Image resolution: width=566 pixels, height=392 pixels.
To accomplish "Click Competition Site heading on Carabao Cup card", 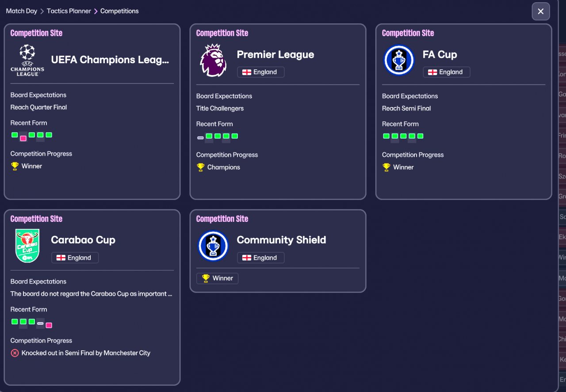I will (x=36, y=219).
